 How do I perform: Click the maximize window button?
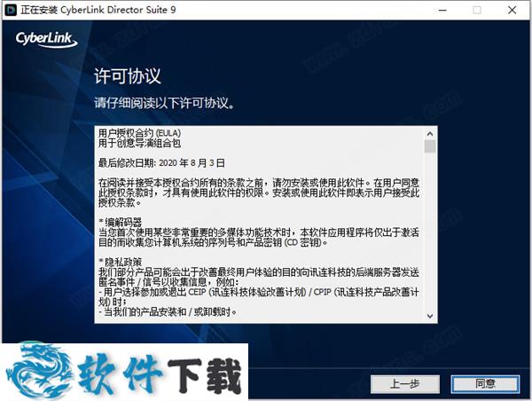coord(477,10)
